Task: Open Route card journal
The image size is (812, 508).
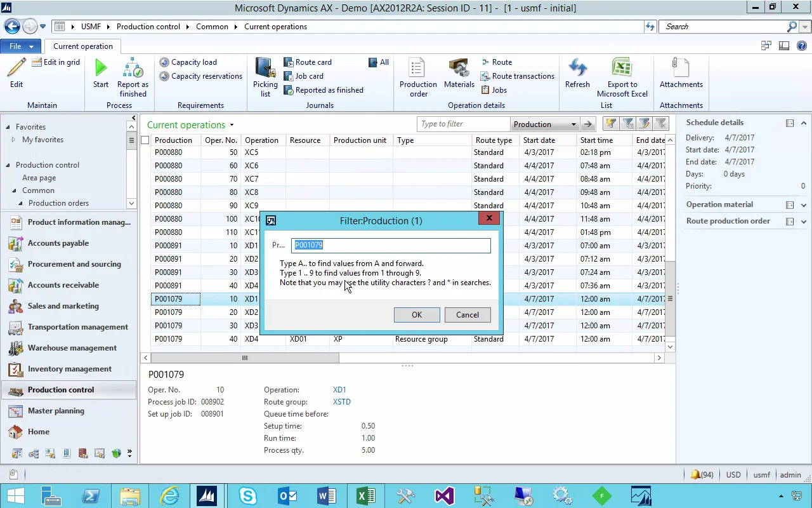Action: [308, 62]
